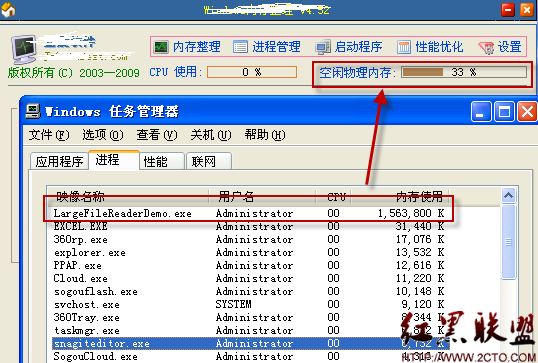Open the 帮助(H) menu
The height and width of the screenshot is (363, 538).
(265, 135)
